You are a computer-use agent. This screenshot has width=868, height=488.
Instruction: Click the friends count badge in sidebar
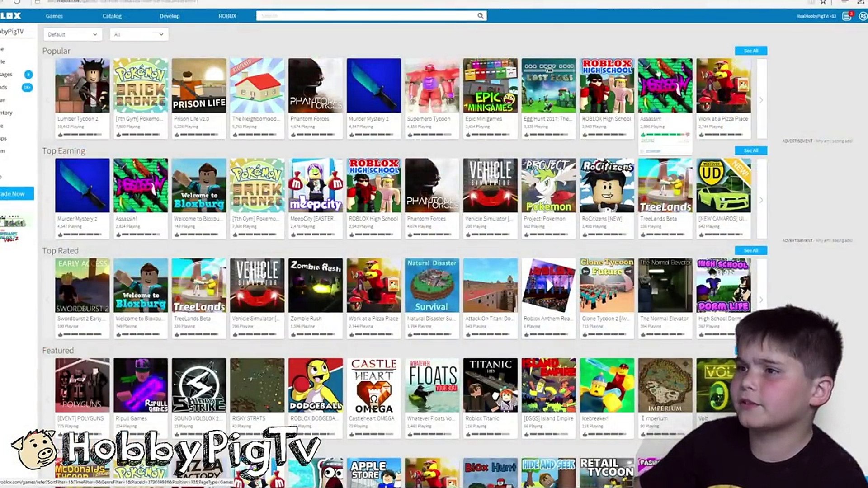[x=27, y=87]
